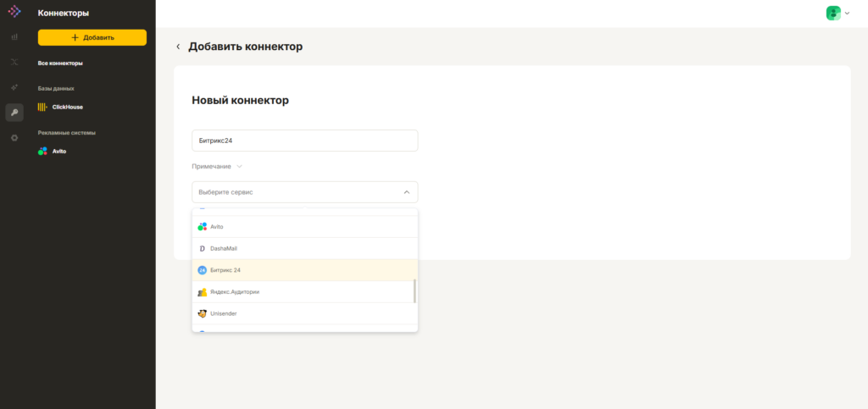Select Unisender service option

pyautogui.click(x=305, y=313)
